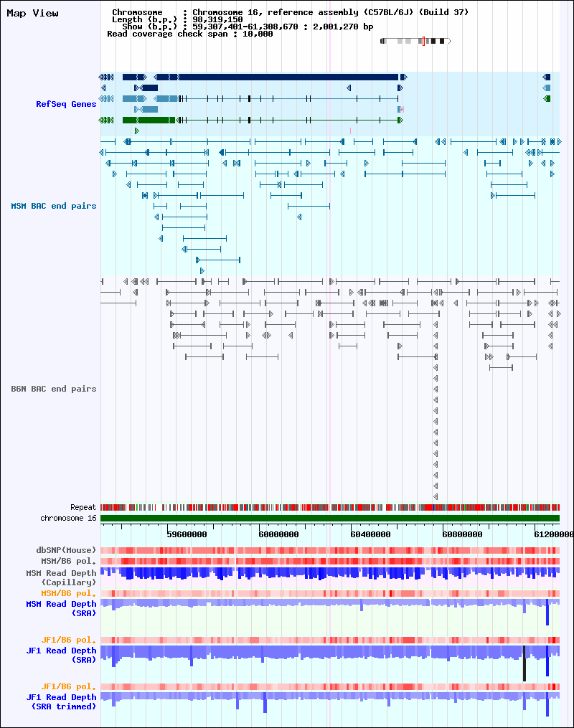
Task: Click the MSM Read Depth (Capillary) histogram
Action: 330,573
